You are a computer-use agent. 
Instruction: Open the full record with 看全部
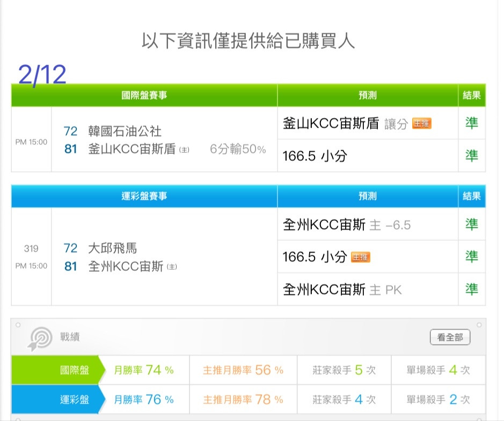[x=450, y=337]
